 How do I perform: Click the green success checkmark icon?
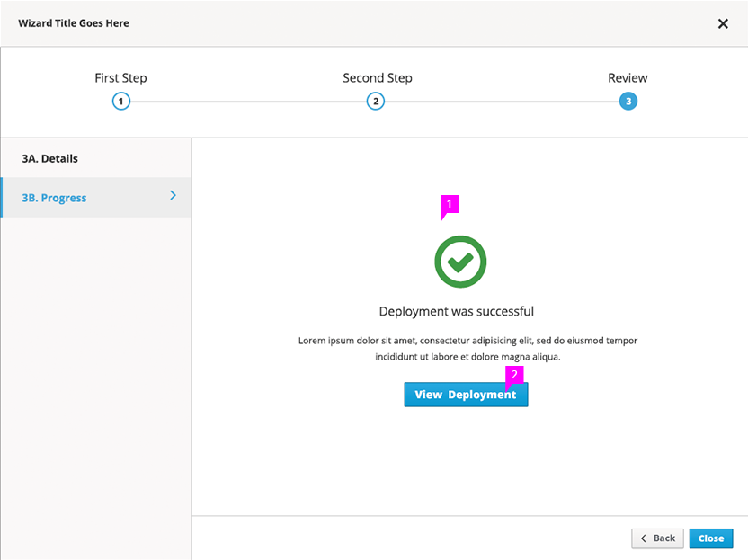(x=460, y=262)
